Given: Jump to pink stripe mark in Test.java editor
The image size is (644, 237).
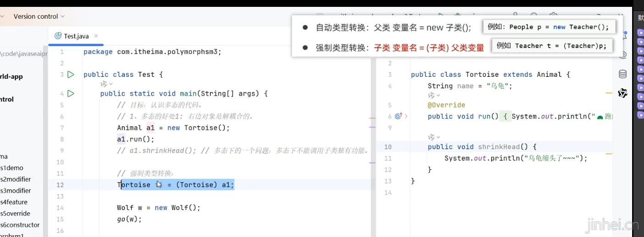Looking at the screenshot, I should click(372, 118).
